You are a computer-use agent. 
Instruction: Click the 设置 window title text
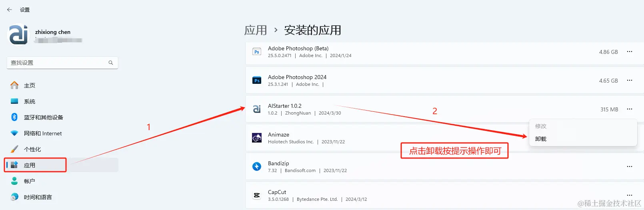point(25,10)
